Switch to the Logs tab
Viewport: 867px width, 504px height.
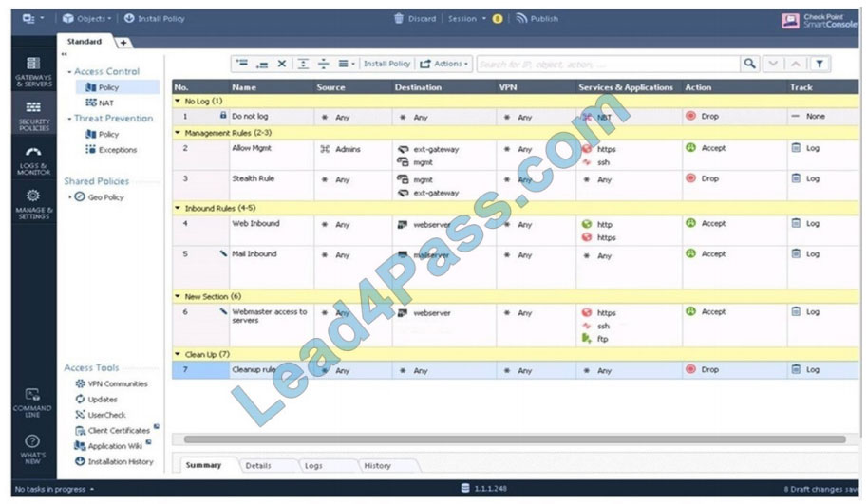coord(313,466)
